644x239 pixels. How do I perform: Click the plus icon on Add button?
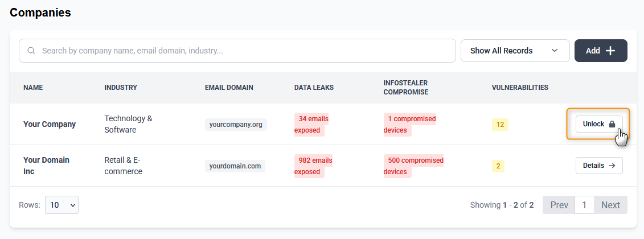pyautogui.click(x=610, y=51)
